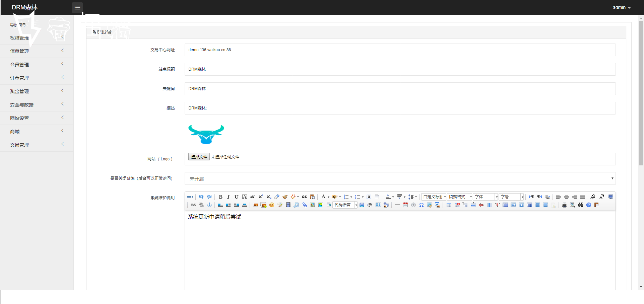This screenshot has width=644, height=304.
Task: Click the 选择文件 choose file button
Action: (x=199, y=157)
